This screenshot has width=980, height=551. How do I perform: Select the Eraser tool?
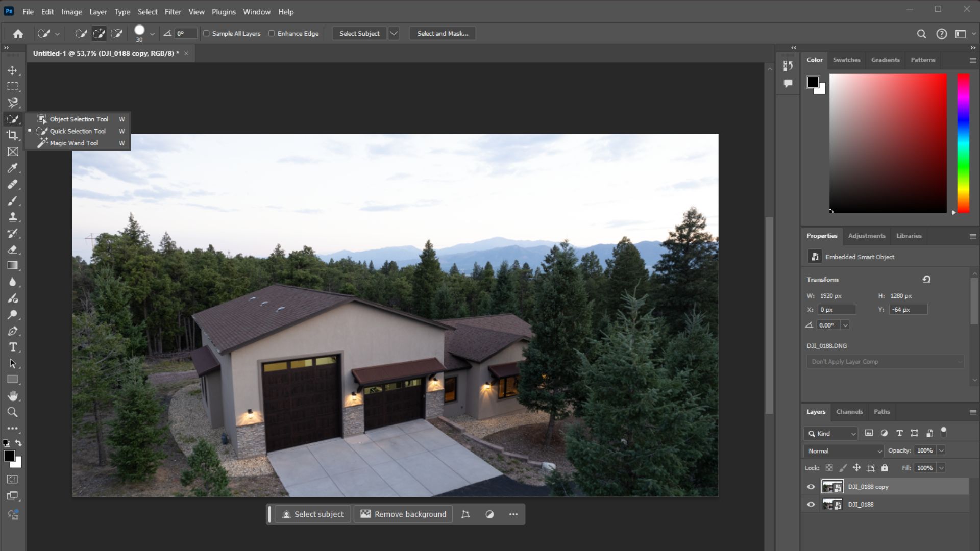pos(13,249)
